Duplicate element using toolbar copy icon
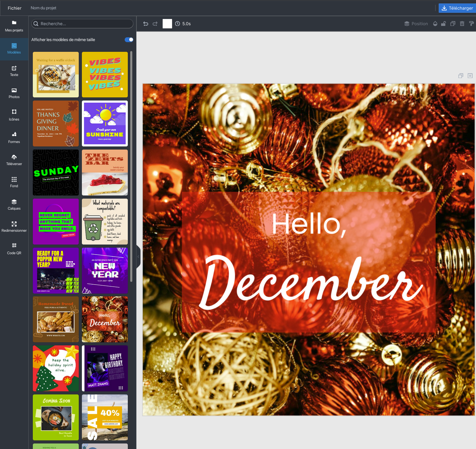The width and height of the screenshot is (476, 449). pyautogui.click(x=453, y=24)
